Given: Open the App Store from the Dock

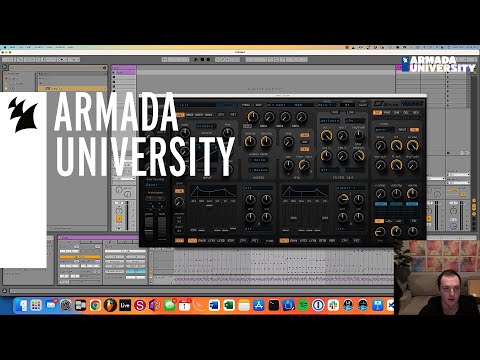Looking at the screenshot, I should (x=259, y=305).
